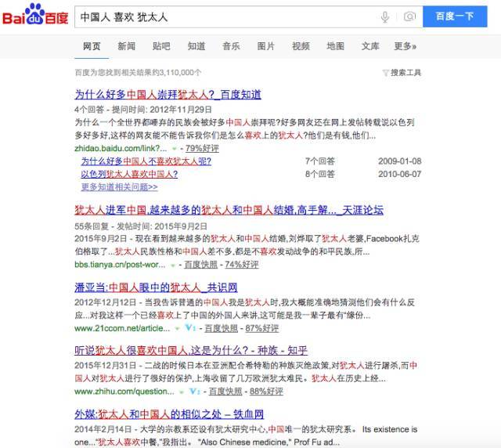This screenshot has height=448, width=501.
Task: Click the date 2010-06-07
Action: 400,175
